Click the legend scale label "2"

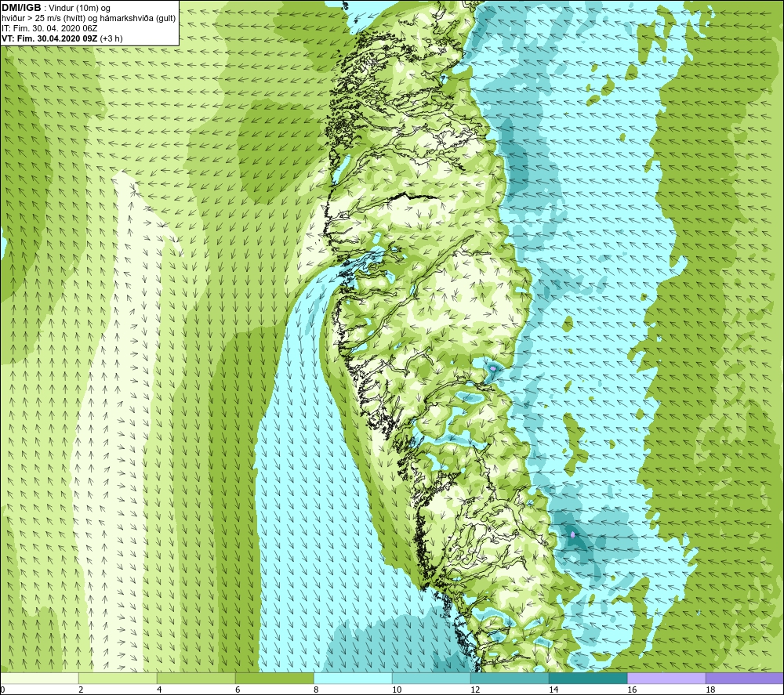[x=81, y=690]
